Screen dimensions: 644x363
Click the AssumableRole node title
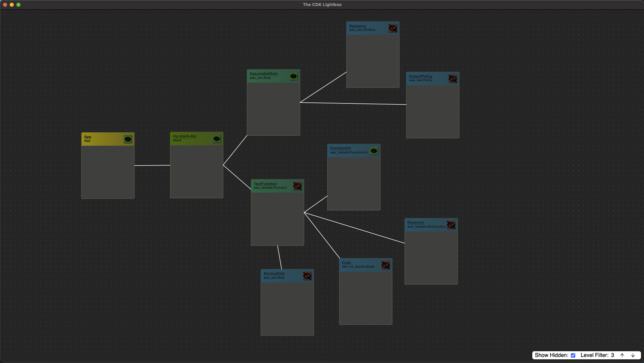pyautogui.click(x=263, y=74)
